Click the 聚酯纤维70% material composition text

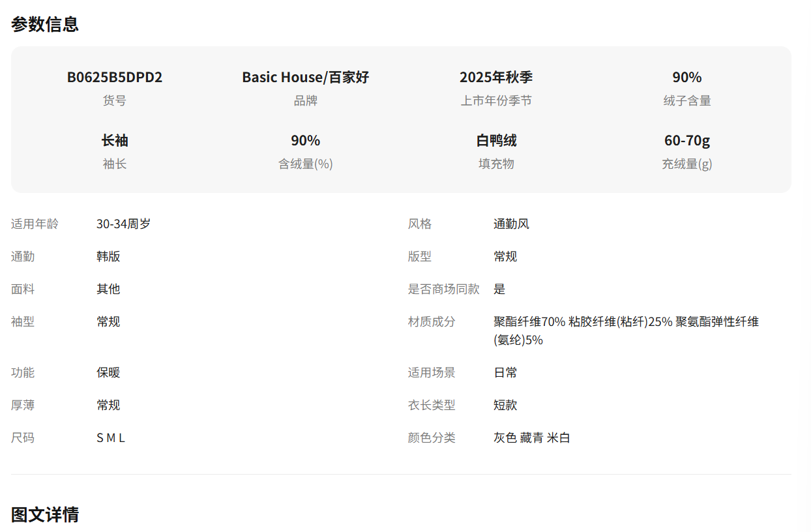tap(529, 321)
